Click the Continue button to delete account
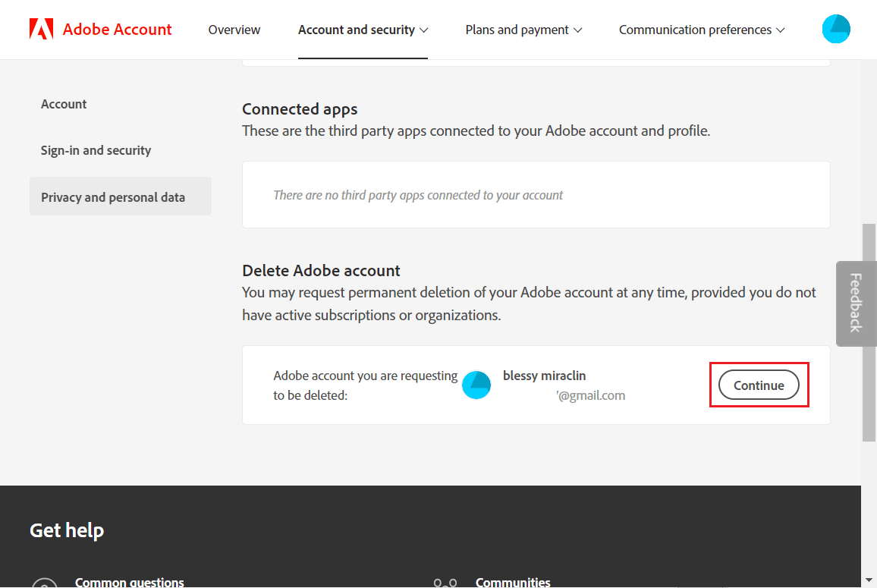 pos(759,385)
